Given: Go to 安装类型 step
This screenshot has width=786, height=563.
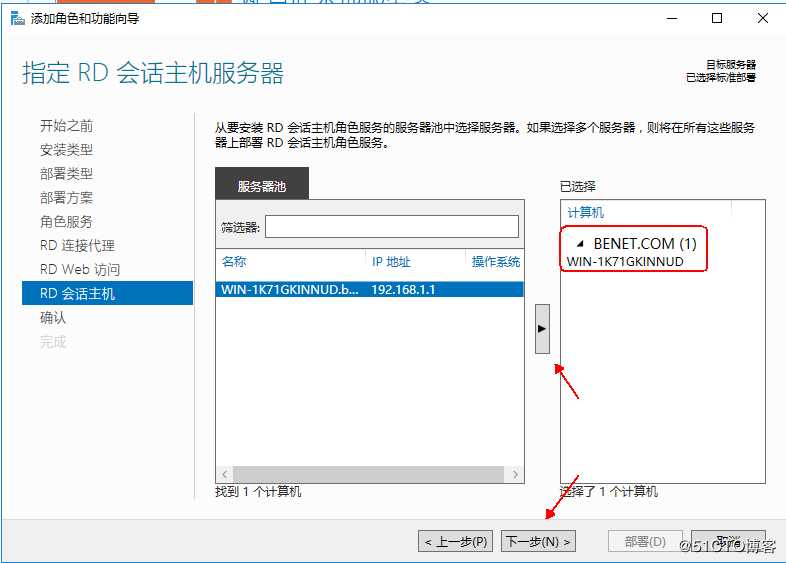Looking at the screenshot, I should tap(66, 149).
